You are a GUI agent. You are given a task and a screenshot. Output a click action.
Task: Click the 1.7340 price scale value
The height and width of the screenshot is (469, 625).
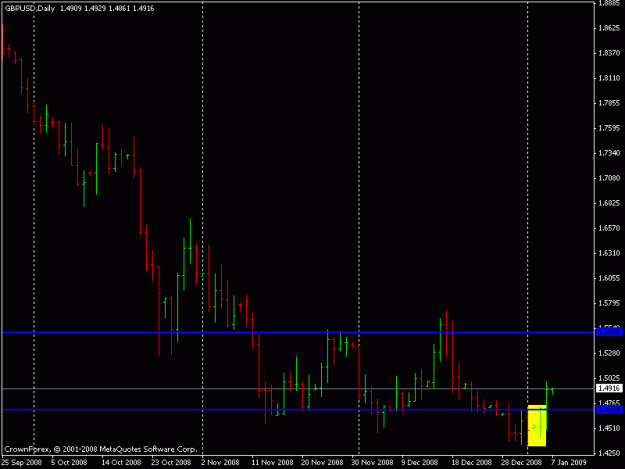tap(609, 153)
